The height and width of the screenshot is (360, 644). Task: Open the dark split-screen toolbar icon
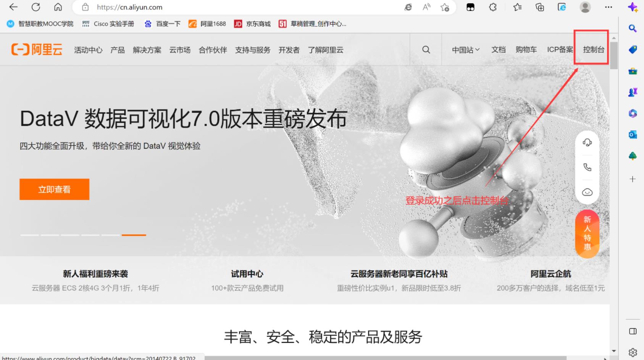pos(470,7)
